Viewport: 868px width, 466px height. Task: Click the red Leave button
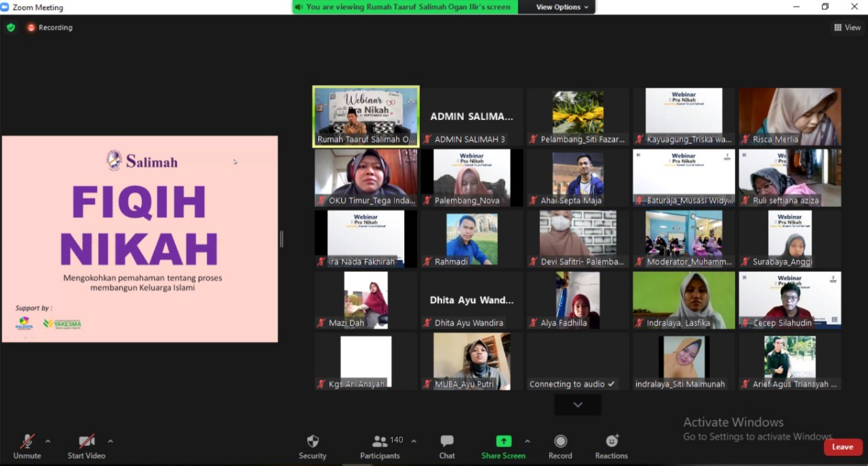tap(843, 447)
